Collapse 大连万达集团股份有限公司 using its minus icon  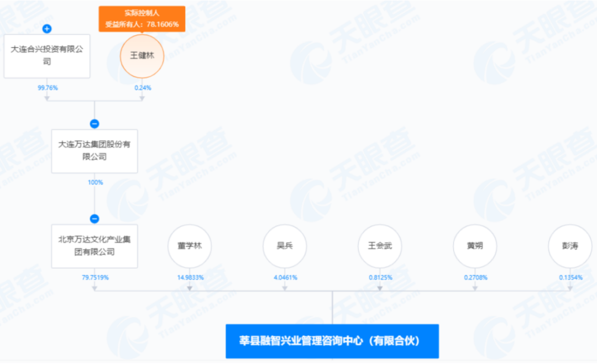pyautogui.click(x=95, y=123)
